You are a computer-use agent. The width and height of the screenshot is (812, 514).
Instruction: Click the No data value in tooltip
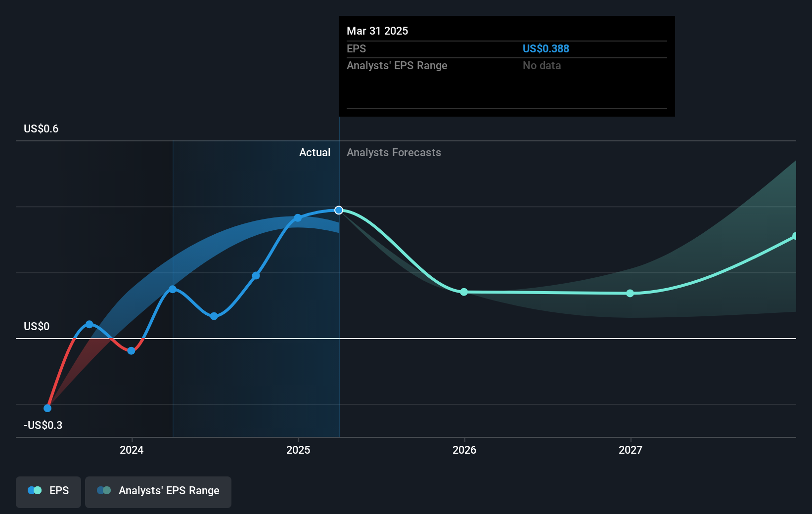(x=542, y=65)
